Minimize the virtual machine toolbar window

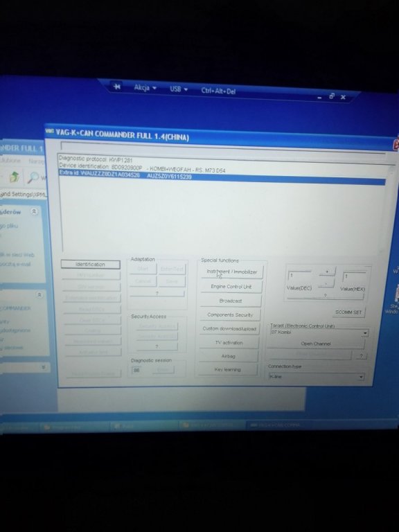[319, 98]
